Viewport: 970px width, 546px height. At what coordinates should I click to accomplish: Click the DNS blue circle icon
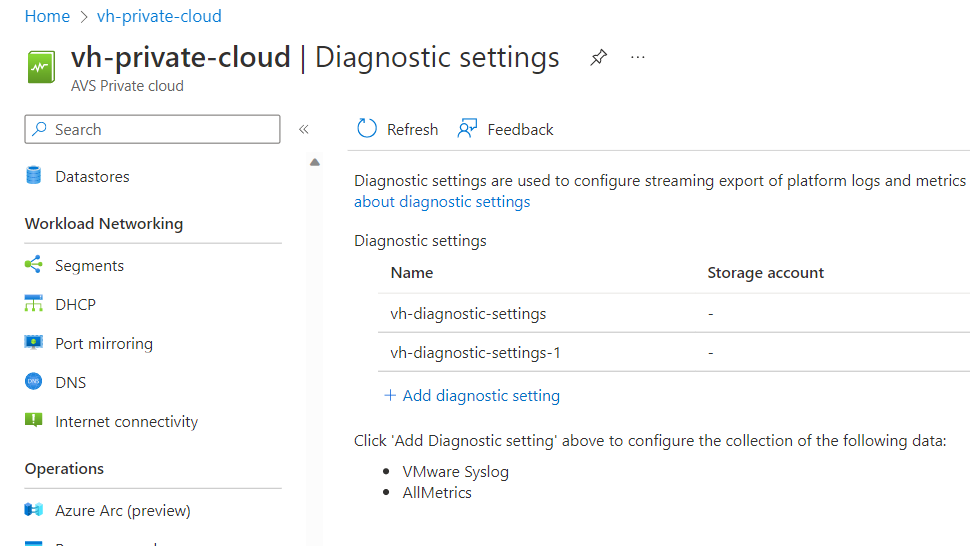tap(34, 382)
